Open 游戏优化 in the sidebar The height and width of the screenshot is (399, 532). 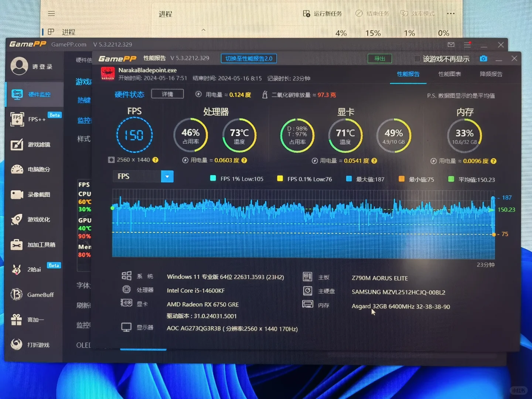click(x=34, y=219)
